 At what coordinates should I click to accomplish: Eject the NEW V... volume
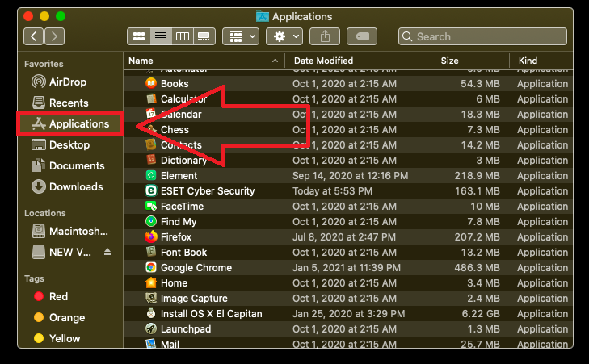(107, 252)
